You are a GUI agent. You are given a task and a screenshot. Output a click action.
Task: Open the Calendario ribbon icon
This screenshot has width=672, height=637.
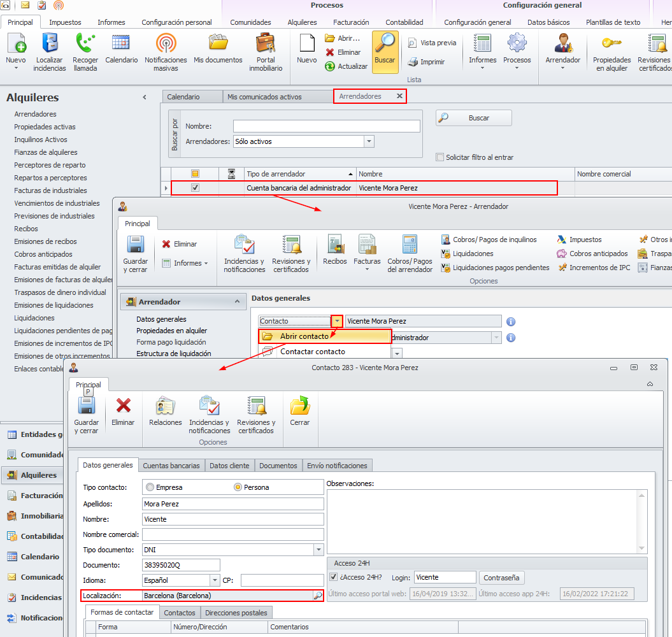click(x=121, y=48)
